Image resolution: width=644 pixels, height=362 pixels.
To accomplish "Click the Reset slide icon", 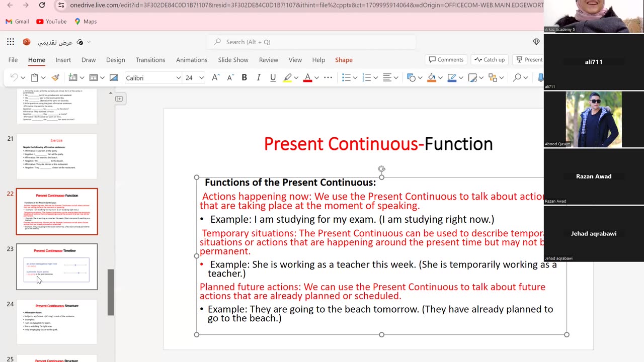I will [114, 77].
